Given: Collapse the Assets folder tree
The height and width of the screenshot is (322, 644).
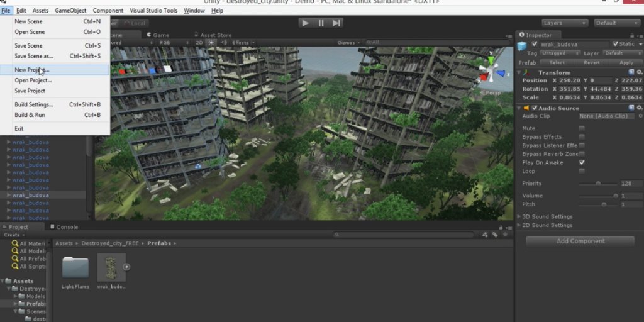Looking at the screenshot, I should click(3, 281).
